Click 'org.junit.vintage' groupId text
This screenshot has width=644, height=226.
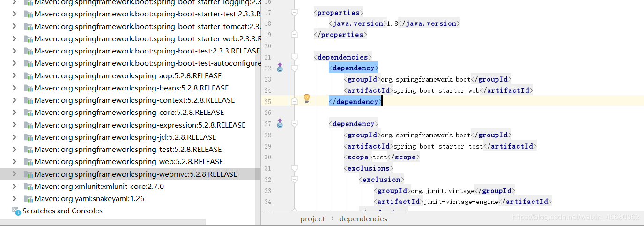tap(442, 191)
